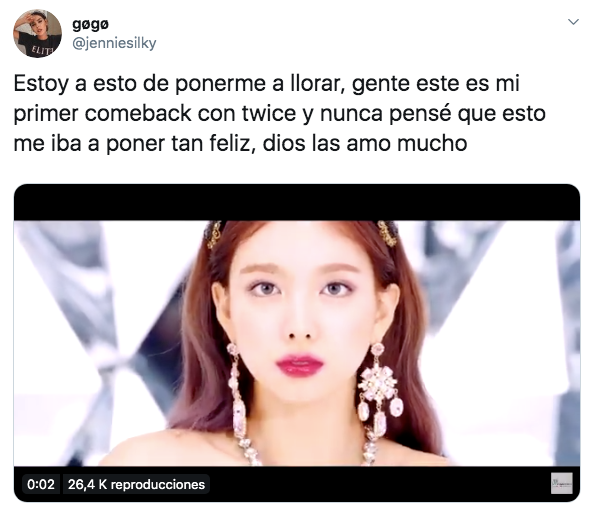Click the red lips in the video frame

299,365
